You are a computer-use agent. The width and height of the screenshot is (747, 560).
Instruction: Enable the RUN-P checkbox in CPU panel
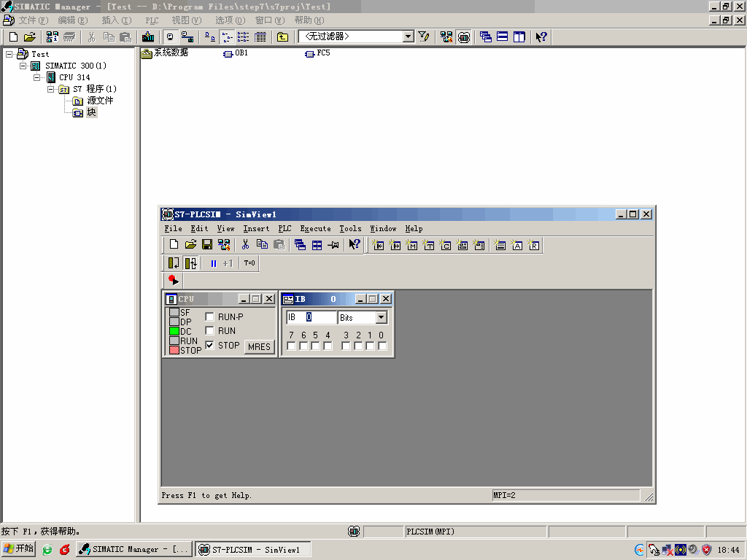tap(210, 317)
